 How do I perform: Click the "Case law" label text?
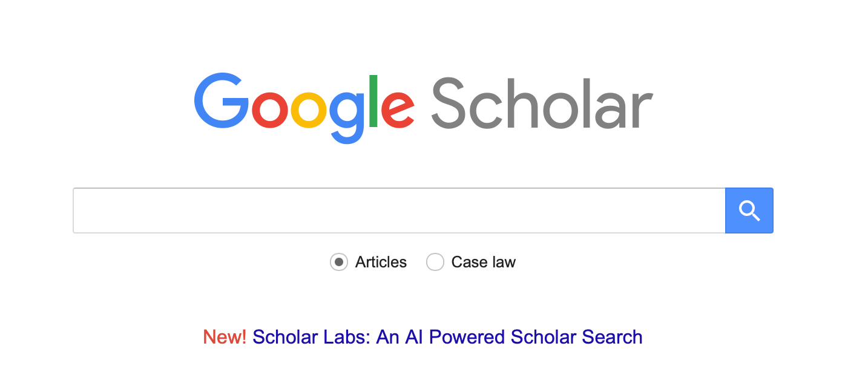[x=483, y=262]
